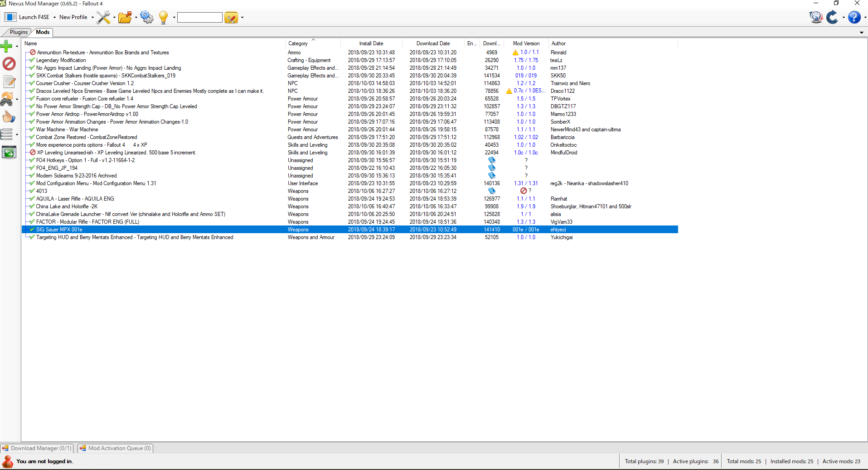Click the red user login icon in status bar
Image resolution: width=868 pixels, height=470 pixels.
[x=8, y=461]
